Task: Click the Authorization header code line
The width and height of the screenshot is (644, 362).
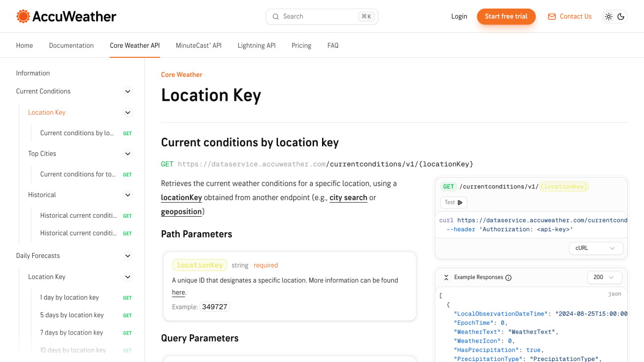Action: [x=510, y=230]
